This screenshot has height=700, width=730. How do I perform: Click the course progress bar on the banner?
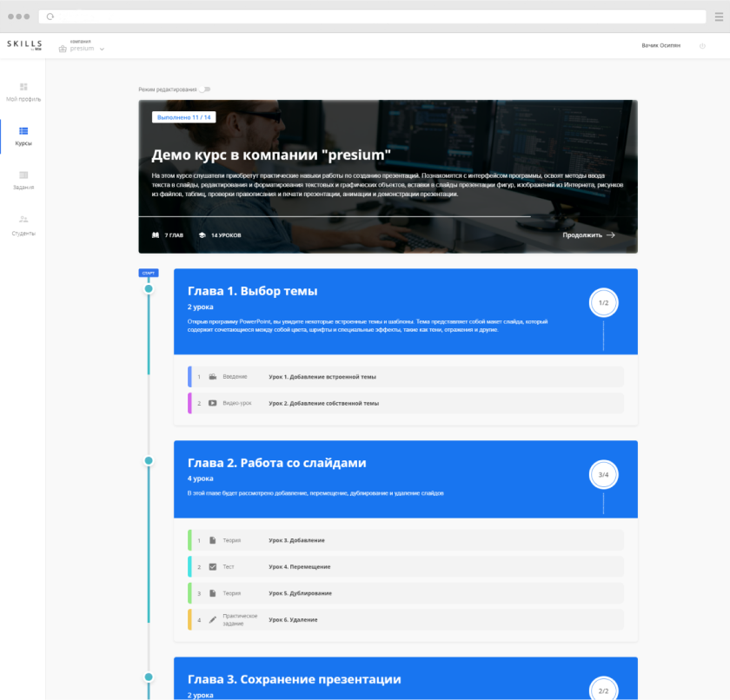388,216
